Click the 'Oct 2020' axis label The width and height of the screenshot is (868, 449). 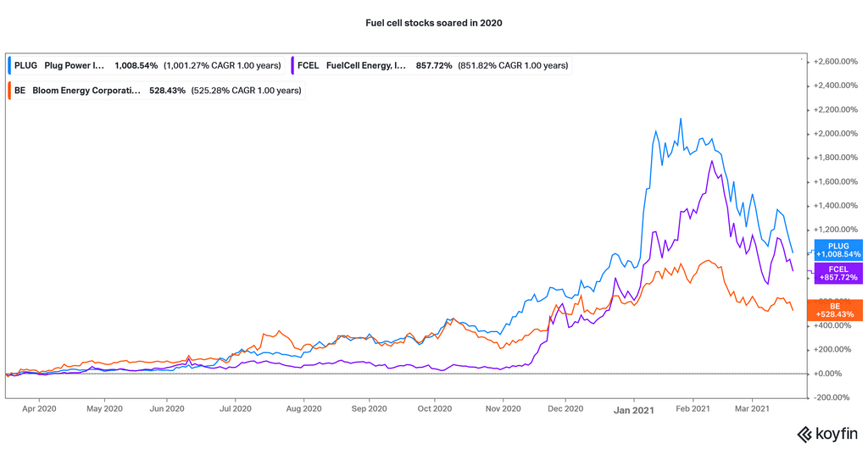coord(435,409)
